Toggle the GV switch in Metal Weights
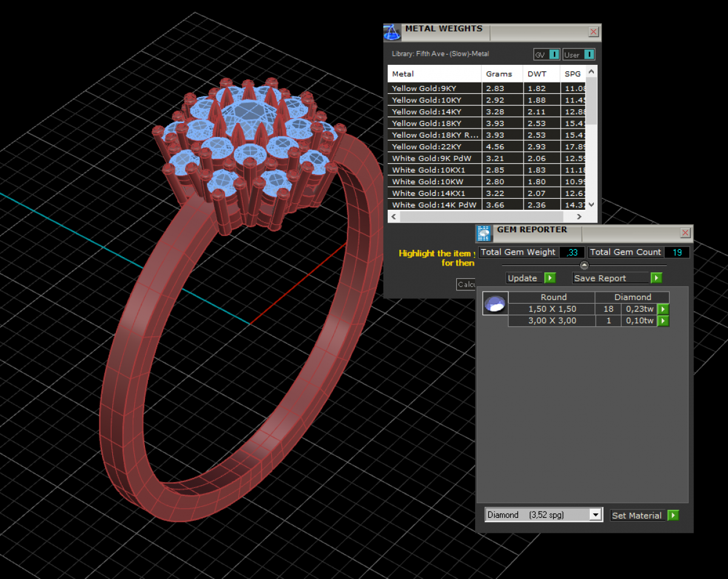The height and width of the screenshot is (579, 728). (553, 55)
